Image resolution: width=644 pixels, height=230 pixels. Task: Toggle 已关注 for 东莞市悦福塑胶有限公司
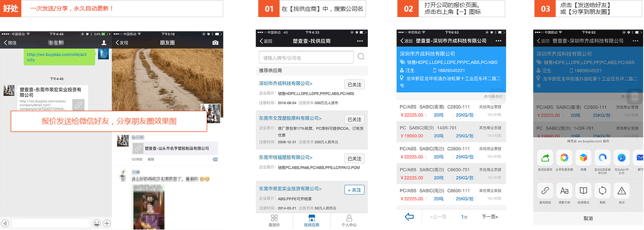[354, 158]
